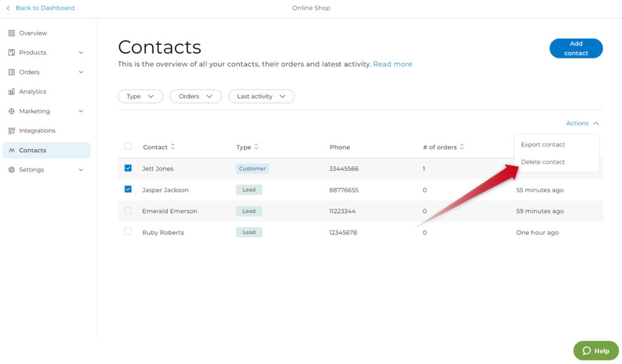This screenshot has width=622, height=364.
Task: Click the Orders icon in sidebar
Action: coord(12,72)
